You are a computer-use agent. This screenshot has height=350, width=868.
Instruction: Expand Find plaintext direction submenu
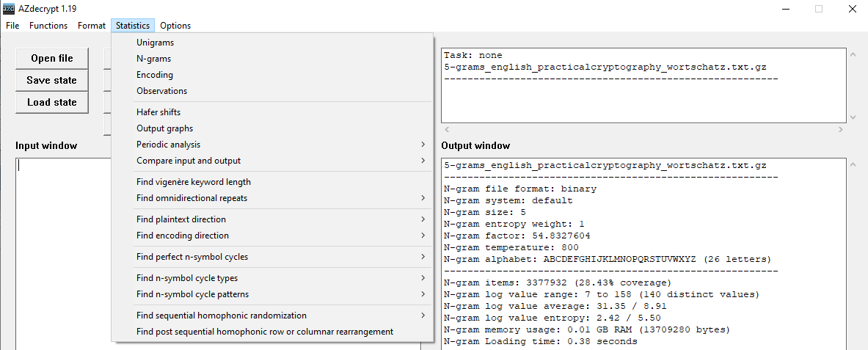[271, 219]
